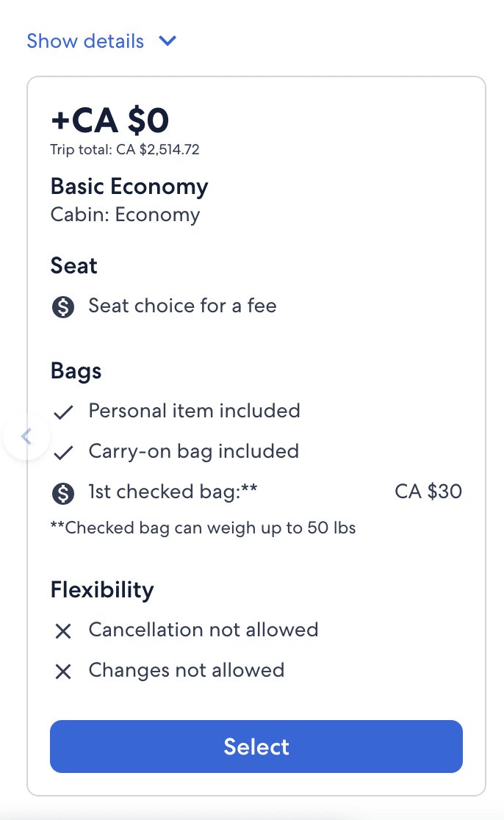Click the checkmark next to Carry-on bag included
This screenshot has height=820, width=504.
click(x=63, y=453)
